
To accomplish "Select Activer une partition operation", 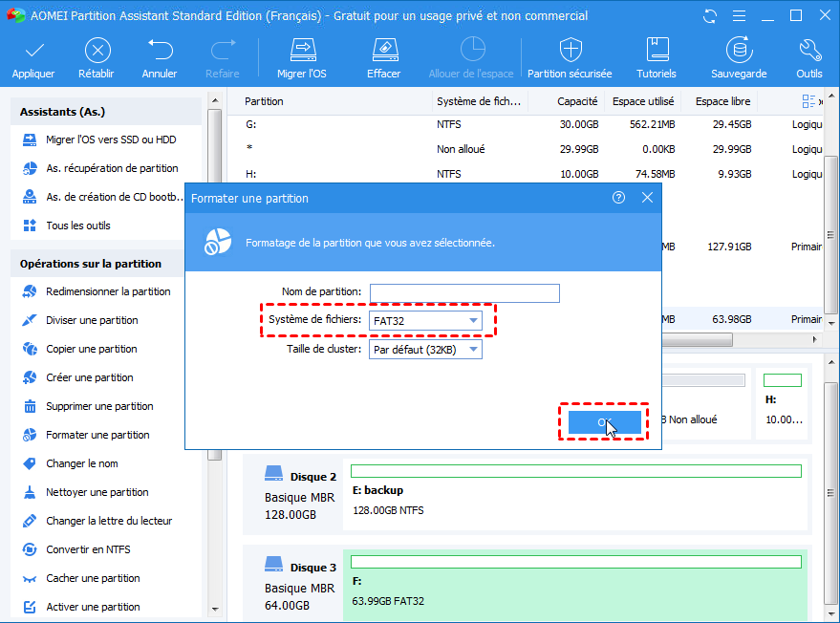I will click(x=81, y=607).
